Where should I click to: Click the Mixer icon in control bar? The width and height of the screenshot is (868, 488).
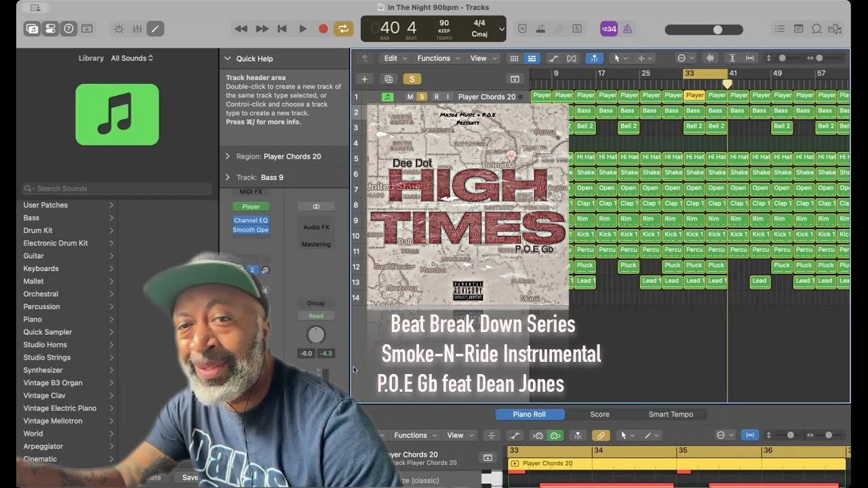click(137, 28)
